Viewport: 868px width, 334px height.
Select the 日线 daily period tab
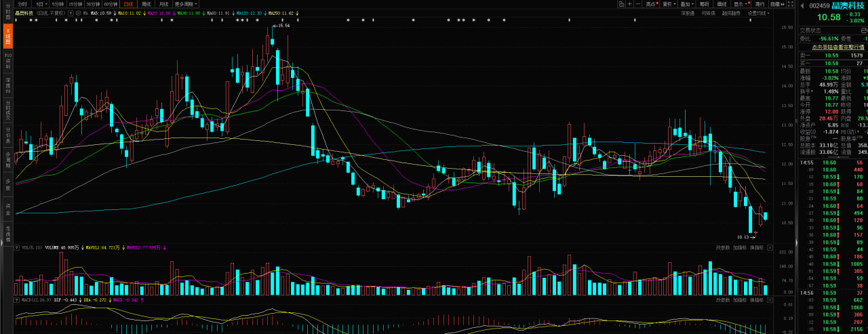point(128,4)
